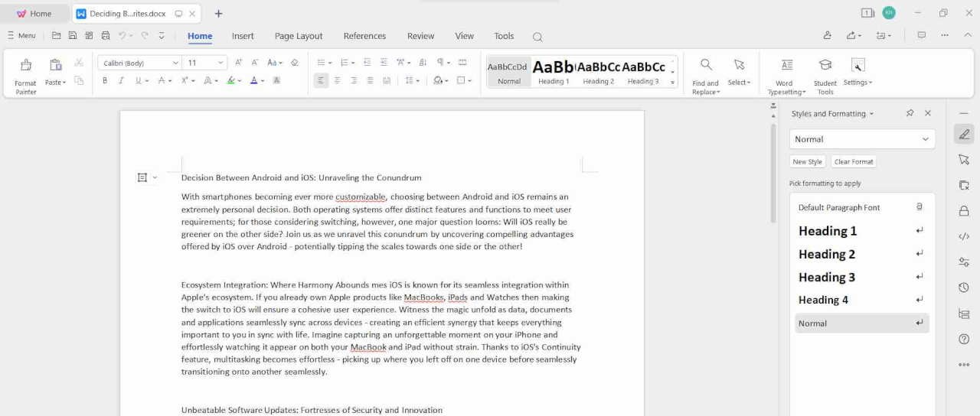Expand the styles gallery more arrow

point(672,82)
